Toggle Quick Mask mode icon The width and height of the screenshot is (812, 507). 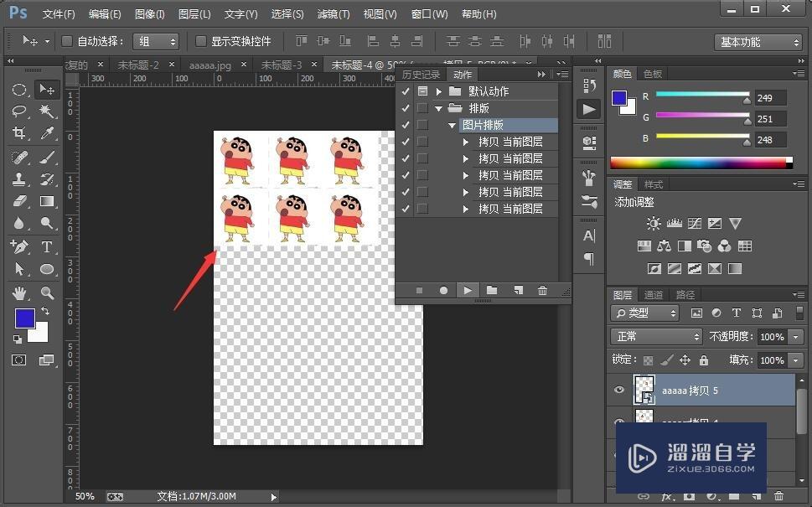(x=19, y=360)
